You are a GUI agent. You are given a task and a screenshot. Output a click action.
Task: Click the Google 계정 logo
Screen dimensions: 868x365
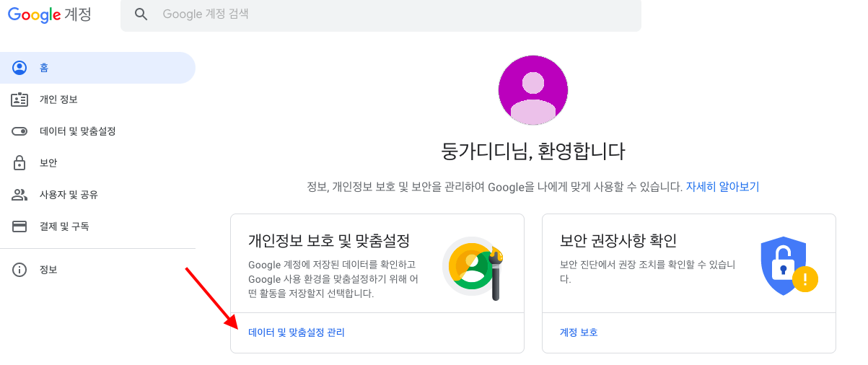coord(50,14)
